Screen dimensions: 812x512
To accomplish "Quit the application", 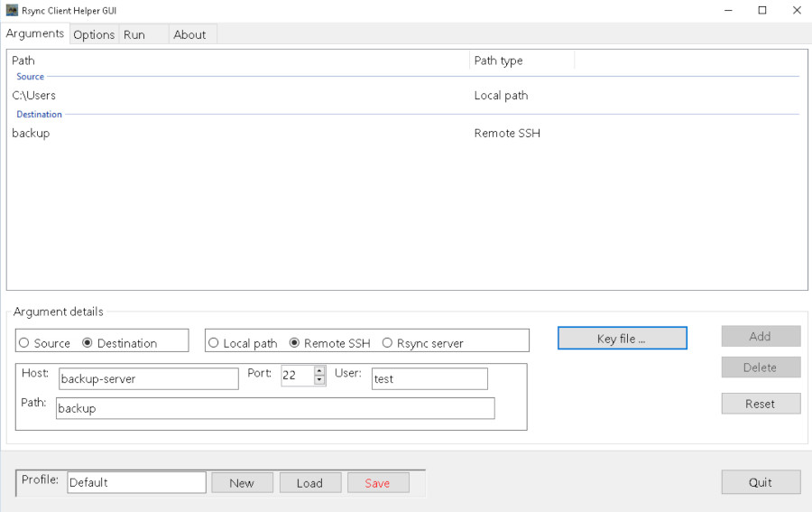I will pos(760,482).
